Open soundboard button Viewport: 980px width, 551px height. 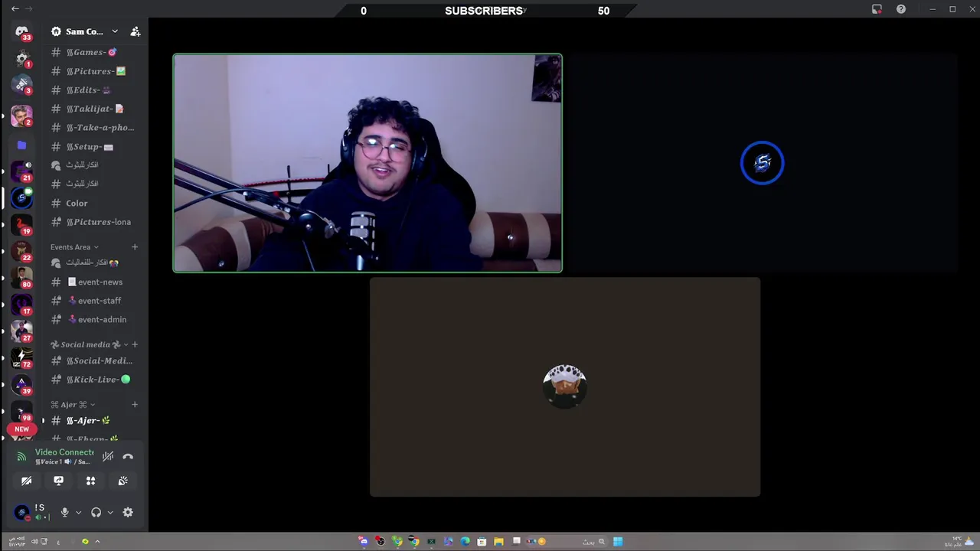[x=122, y=481]
